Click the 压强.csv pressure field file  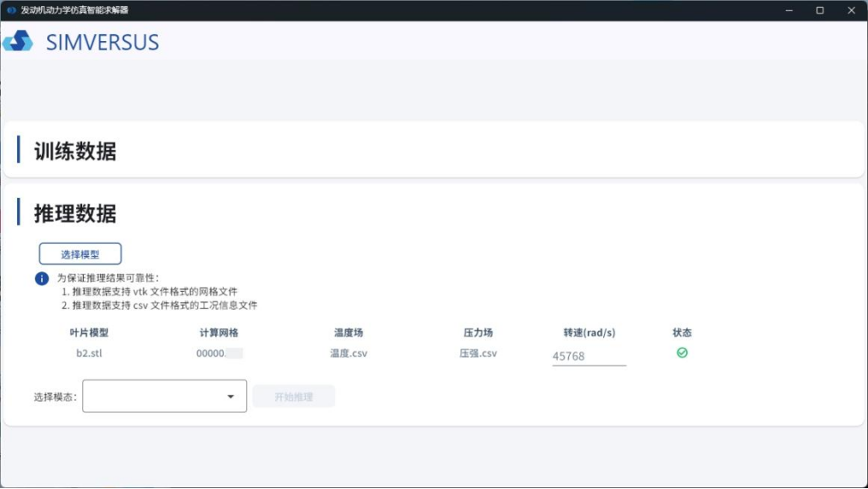pyautogui.click(x=478, y=353)
